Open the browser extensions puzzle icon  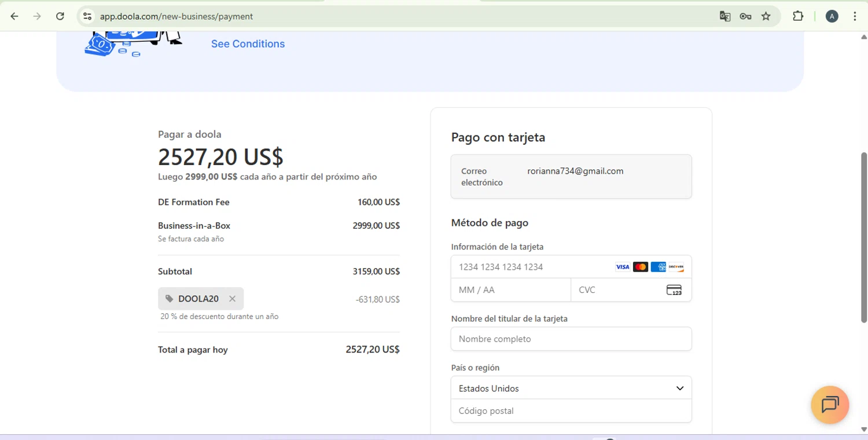798,16
